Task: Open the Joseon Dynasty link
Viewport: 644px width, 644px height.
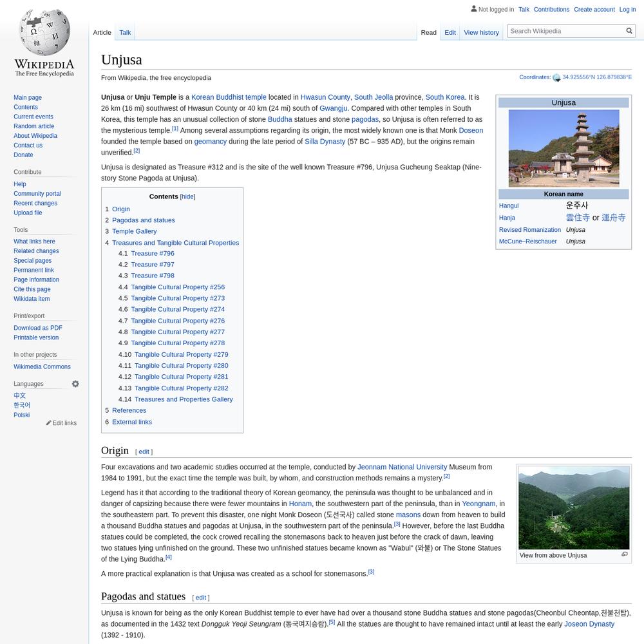Action: [589, 624]
